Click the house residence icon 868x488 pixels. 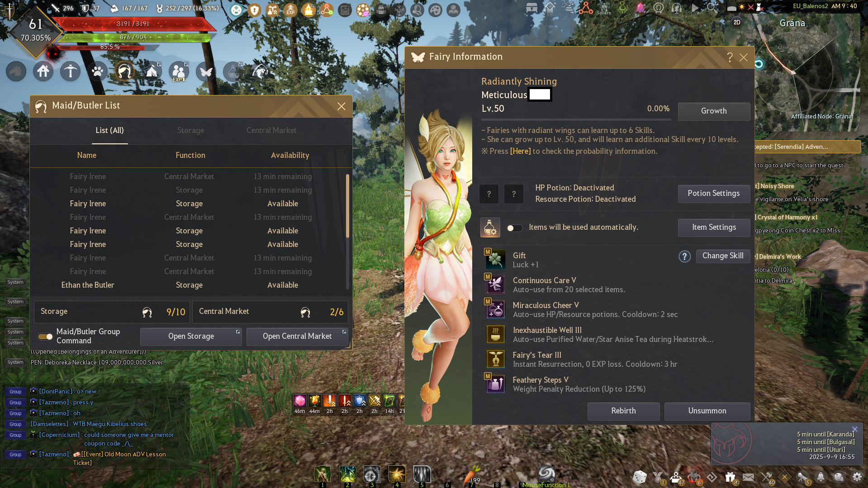coord(43,71)
